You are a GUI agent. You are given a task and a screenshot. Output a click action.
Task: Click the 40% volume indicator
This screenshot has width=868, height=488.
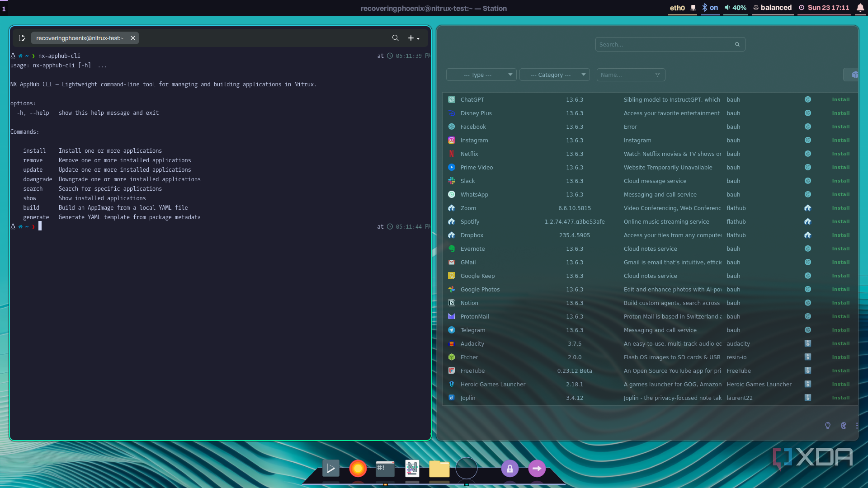click(x=735, y=8)
